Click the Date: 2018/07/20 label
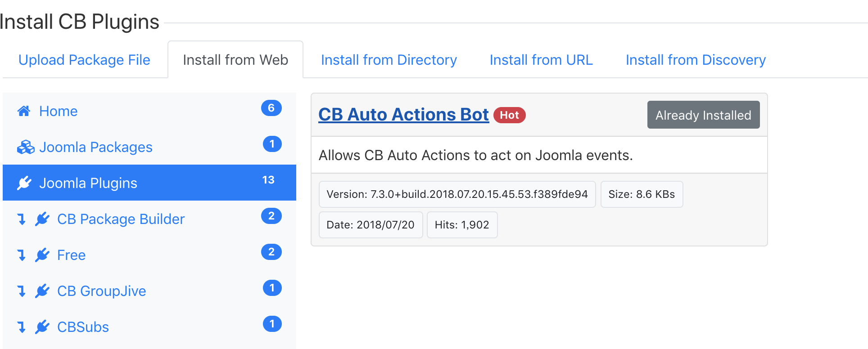 pyautogui.click(x=371, y=225)
